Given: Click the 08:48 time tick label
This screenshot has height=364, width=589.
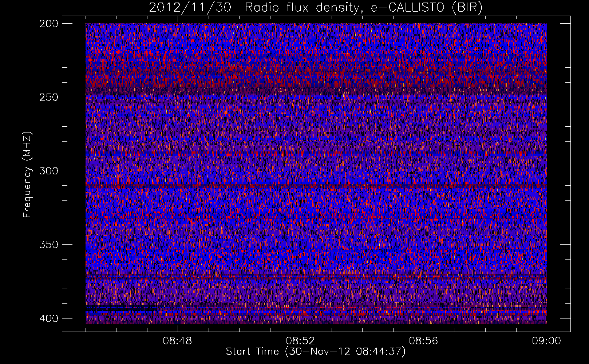Looking at the screenshot, I should (x=178, y=341).
